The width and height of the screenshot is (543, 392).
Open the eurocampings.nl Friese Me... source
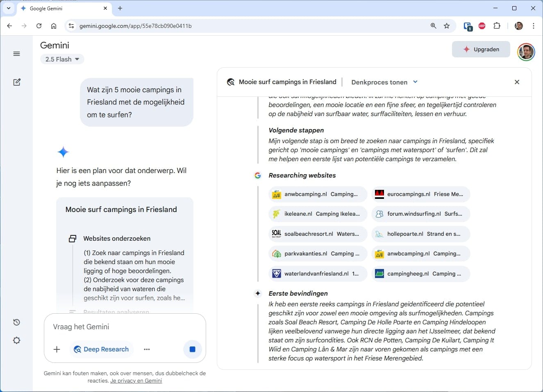click(420, 194)
